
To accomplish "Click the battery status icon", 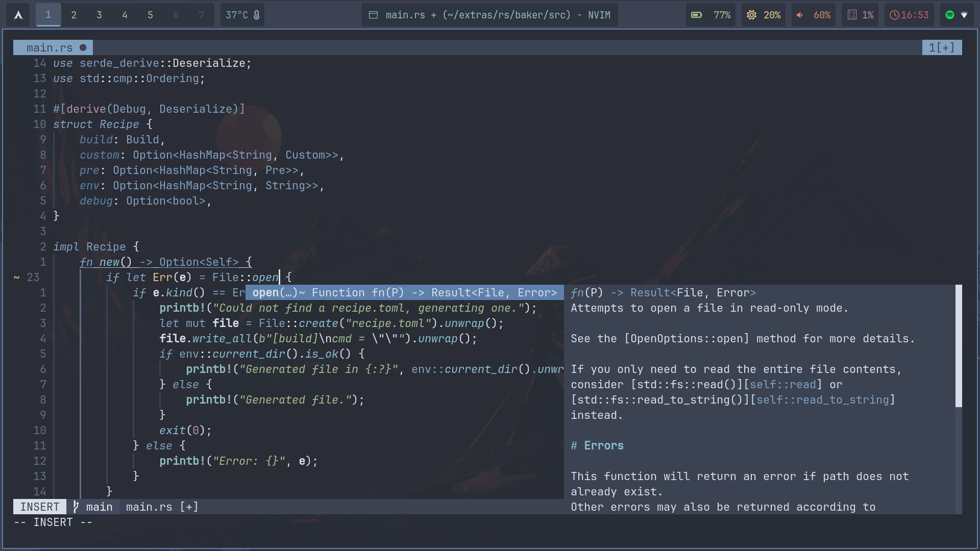I will 697,15.
